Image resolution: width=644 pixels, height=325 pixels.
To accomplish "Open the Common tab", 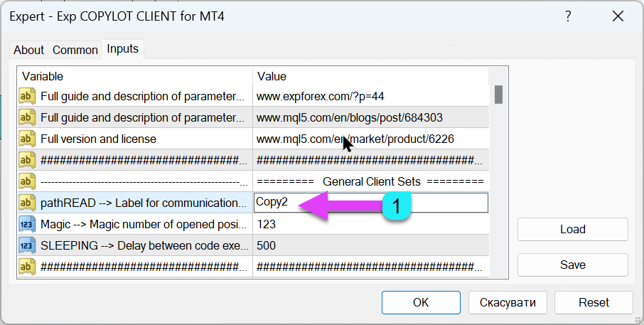I will click(x=75, y=50).
